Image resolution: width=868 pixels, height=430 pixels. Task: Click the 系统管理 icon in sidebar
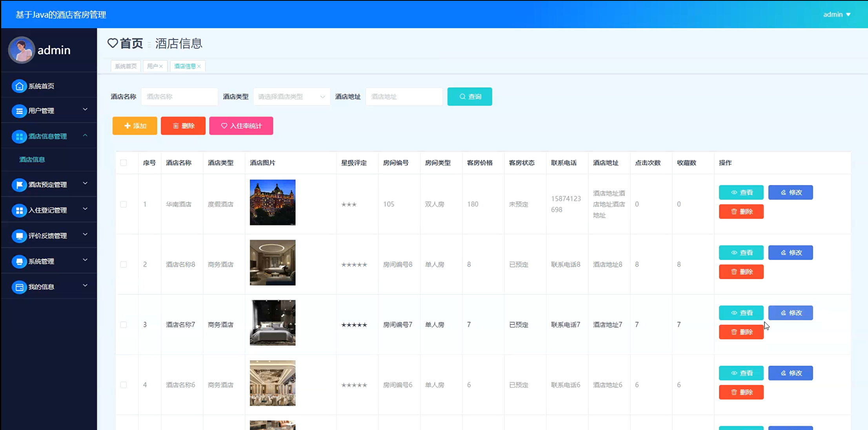click(19, 261)
